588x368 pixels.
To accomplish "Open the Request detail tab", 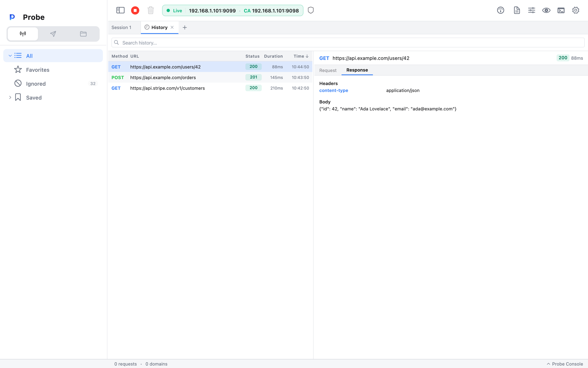I will [328, 70].
